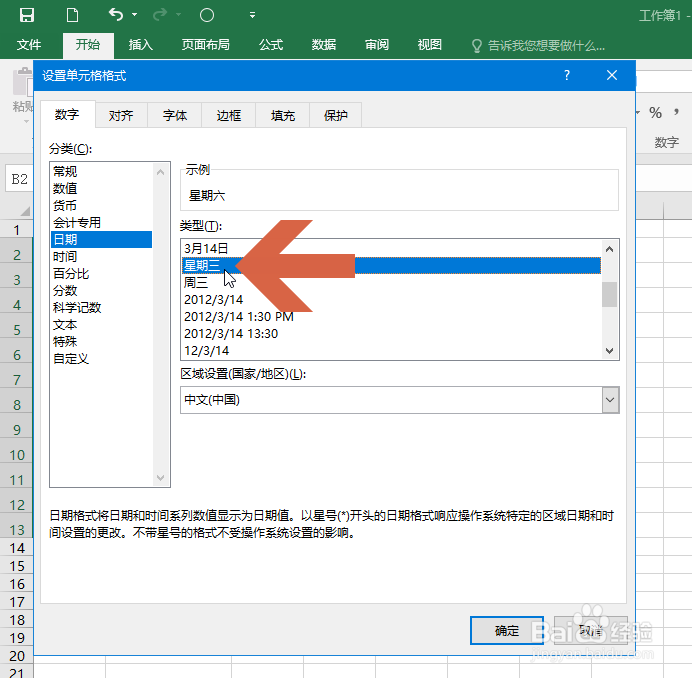The width and height of the screenshot is (692, 678).
Task: Choose 百分比 category
Action: click(102, 274)
